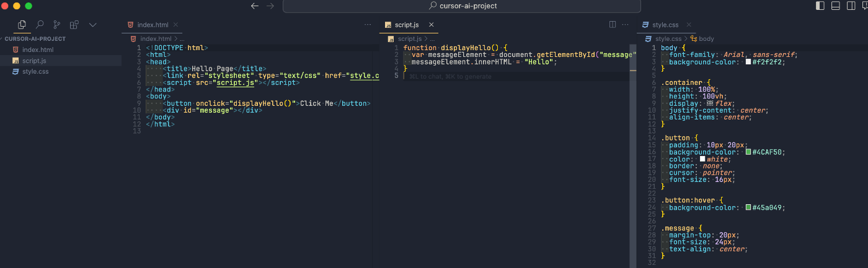Switch to the index.html editor tab

pos(153,25)
